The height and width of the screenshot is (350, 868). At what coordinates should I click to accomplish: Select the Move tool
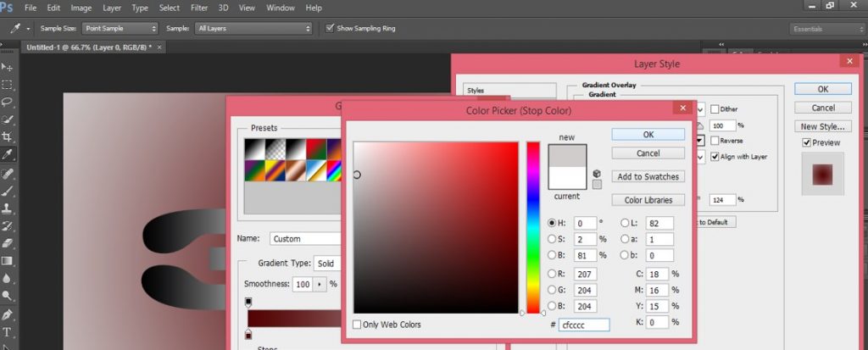[x=7, y=67]
